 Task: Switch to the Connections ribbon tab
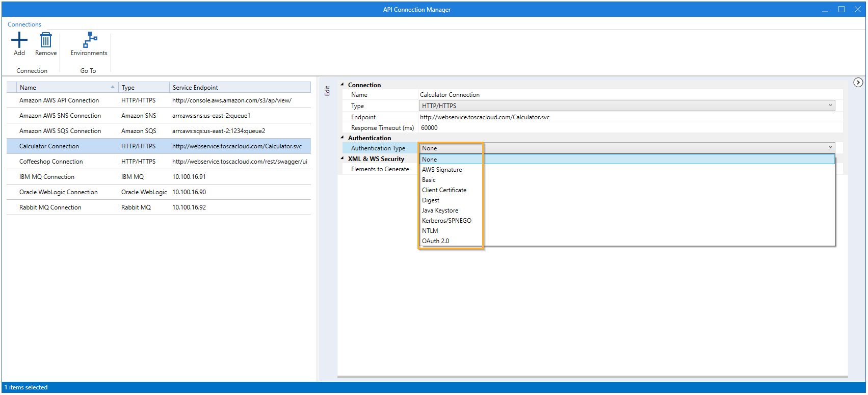point(24,24)
